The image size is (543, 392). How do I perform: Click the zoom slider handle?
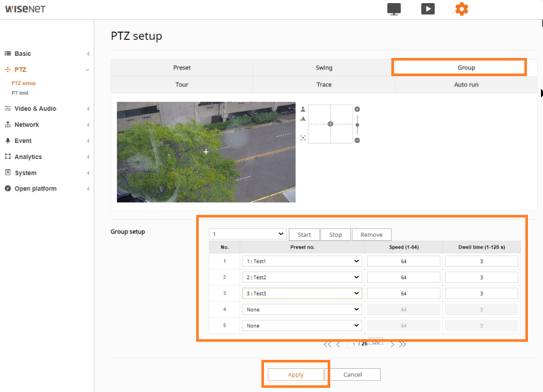(357, 125)
